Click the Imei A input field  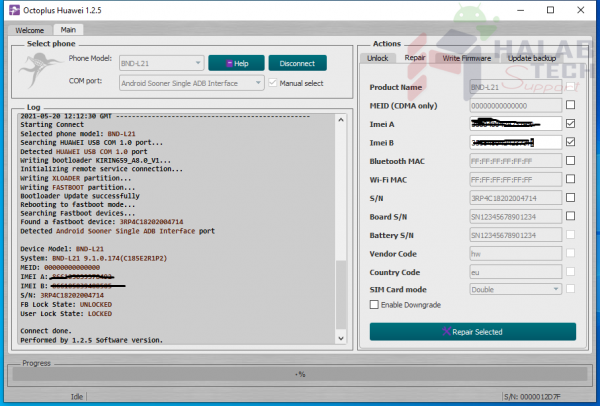(x=515, y=124)
